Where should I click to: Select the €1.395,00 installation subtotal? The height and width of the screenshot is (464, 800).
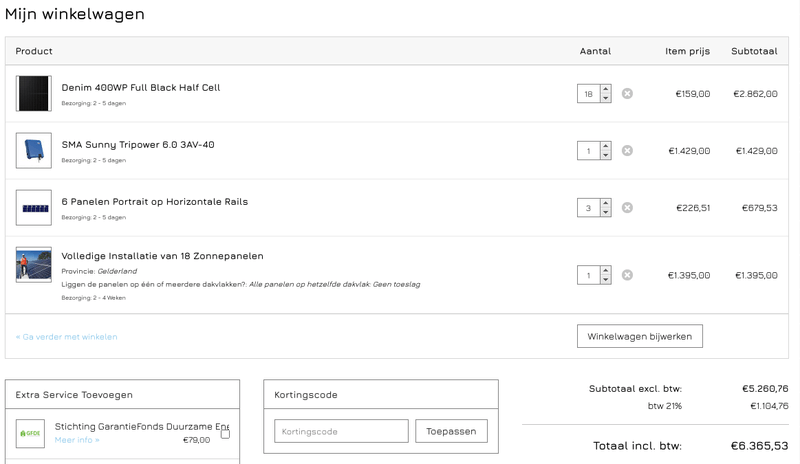coord(756,276)
